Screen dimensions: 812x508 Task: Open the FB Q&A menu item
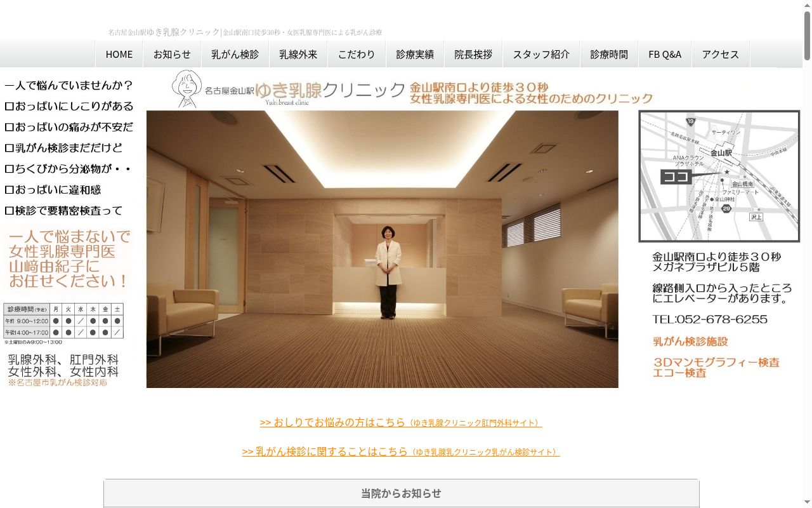click(665, 54)
